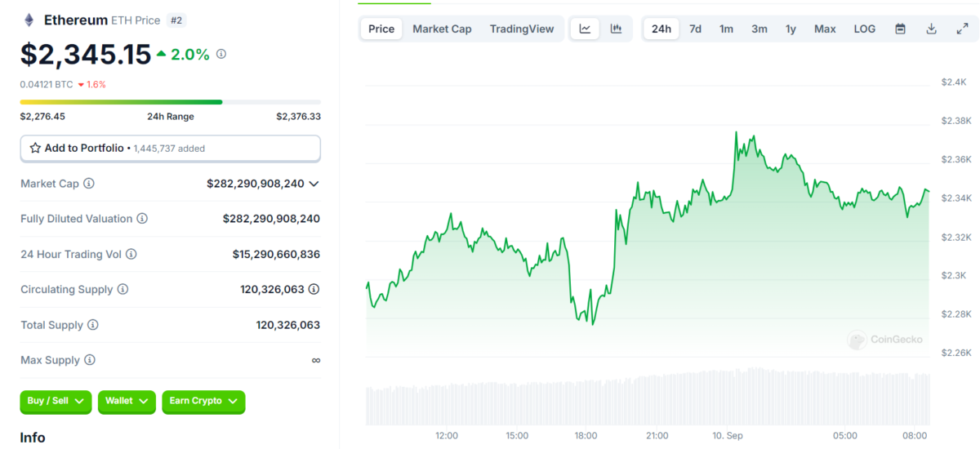Click the Ethereum logo icon
This screenshot has height=449, width=980.
[29, 20]
